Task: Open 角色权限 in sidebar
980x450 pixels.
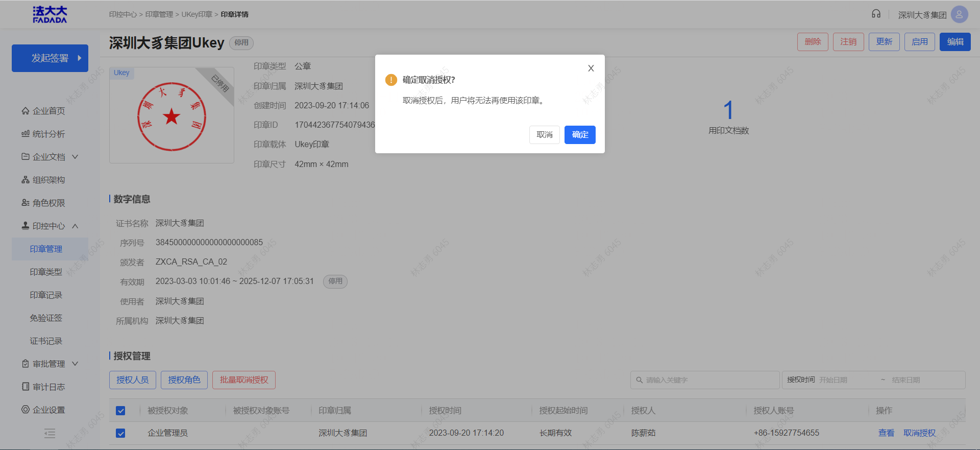Action: pyautogui.click(x=49, y=203)
